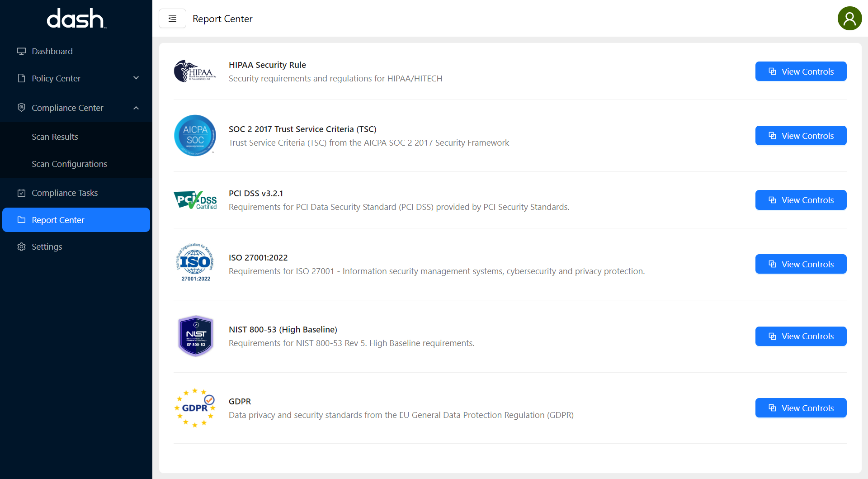Open the Dashboard menu item
Viewport: 868px width, 479px height.
pos(52,52)
